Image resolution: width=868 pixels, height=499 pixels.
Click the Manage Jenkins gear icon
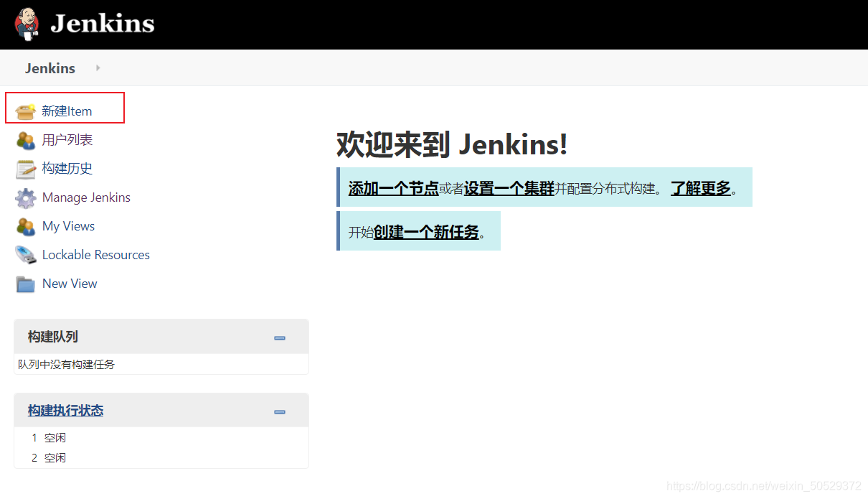click(x=26, y=197)
